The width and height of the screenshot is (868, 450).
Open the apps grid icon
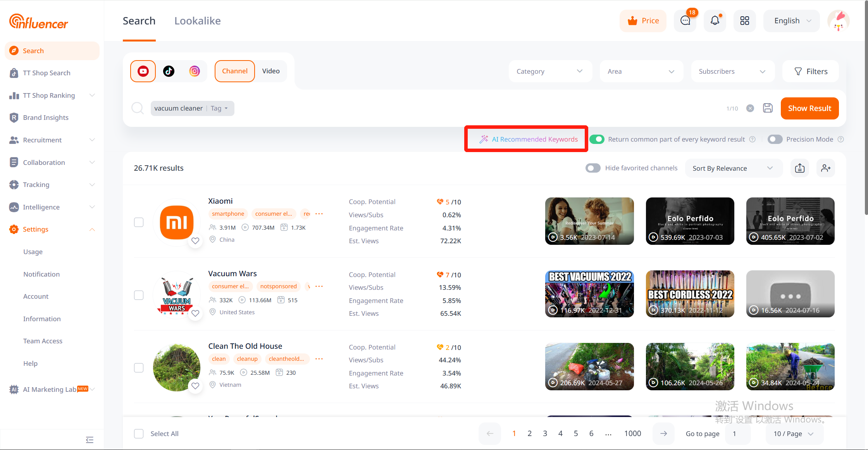(x=745, y=21)
